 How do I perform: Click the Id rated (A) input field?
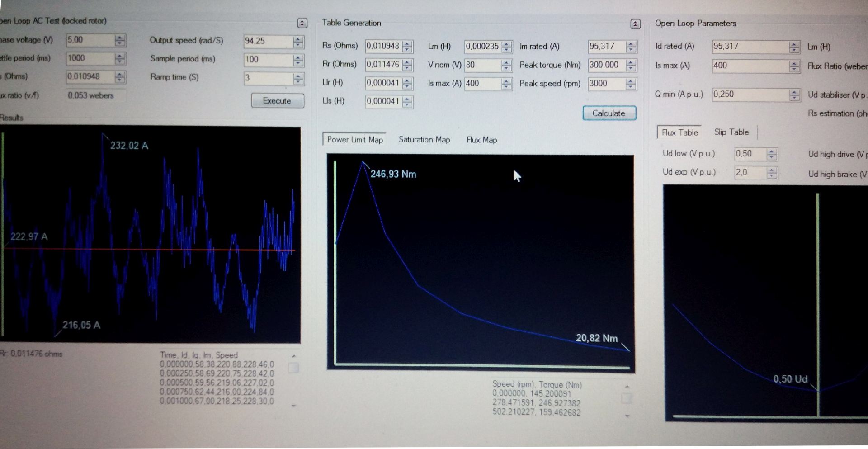coord(750,47)
